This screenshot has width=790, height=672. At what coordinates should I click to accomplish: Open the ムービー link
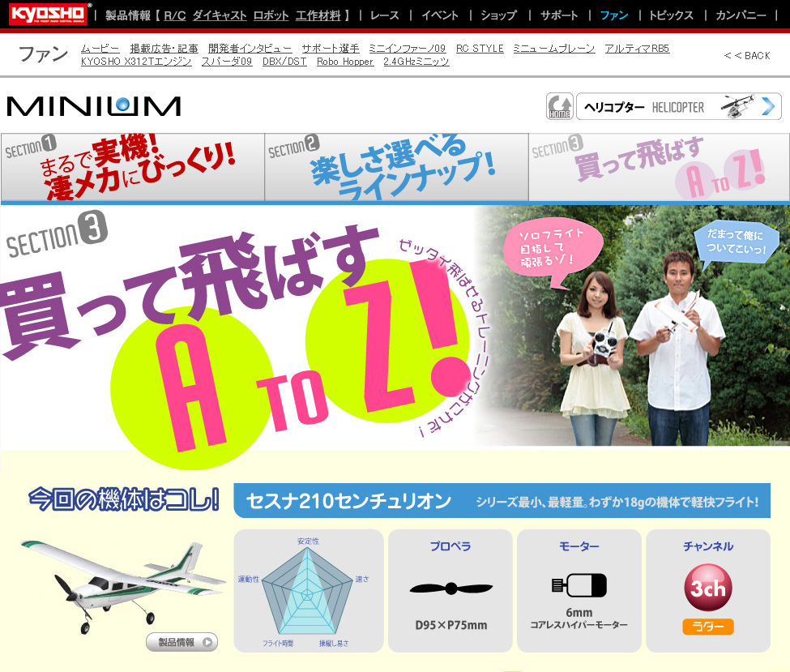tap(100, 49)
